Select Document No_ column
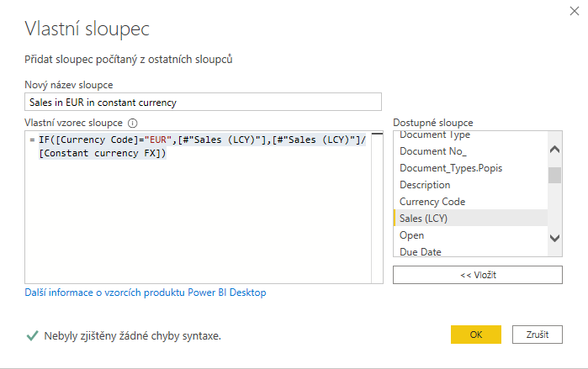This screenshot has width=588, height=369. [470, 151]
